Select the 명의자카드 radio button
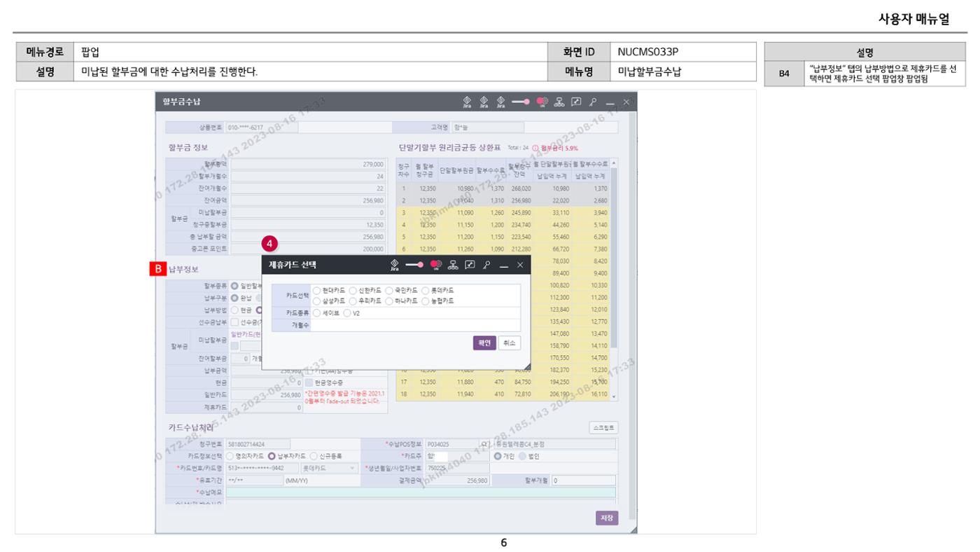Image resolution: width=980 pixels, height=552 pixels. [x=230, y=456]
